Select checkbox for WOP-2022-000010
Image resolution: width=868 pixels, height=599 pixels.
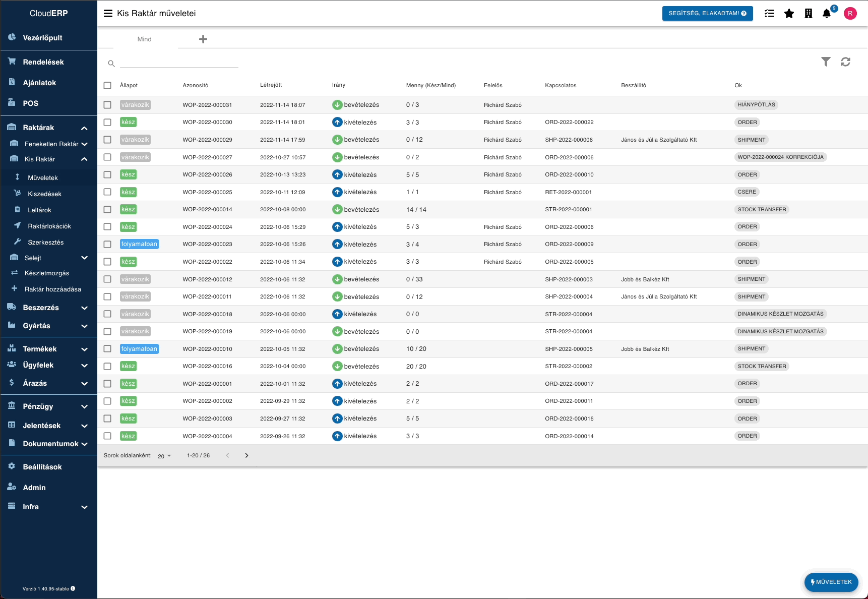click(107, 349)
